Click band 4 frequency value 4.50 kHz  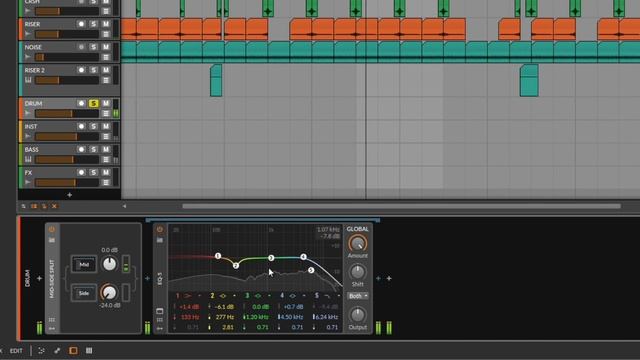293,317
